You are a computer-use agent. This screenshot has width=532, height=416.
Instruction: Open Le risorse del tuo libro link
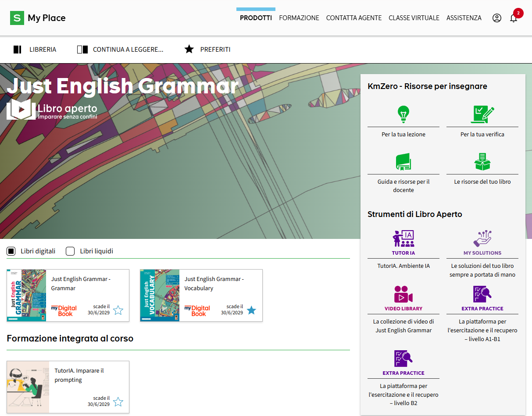pos(482,181)
